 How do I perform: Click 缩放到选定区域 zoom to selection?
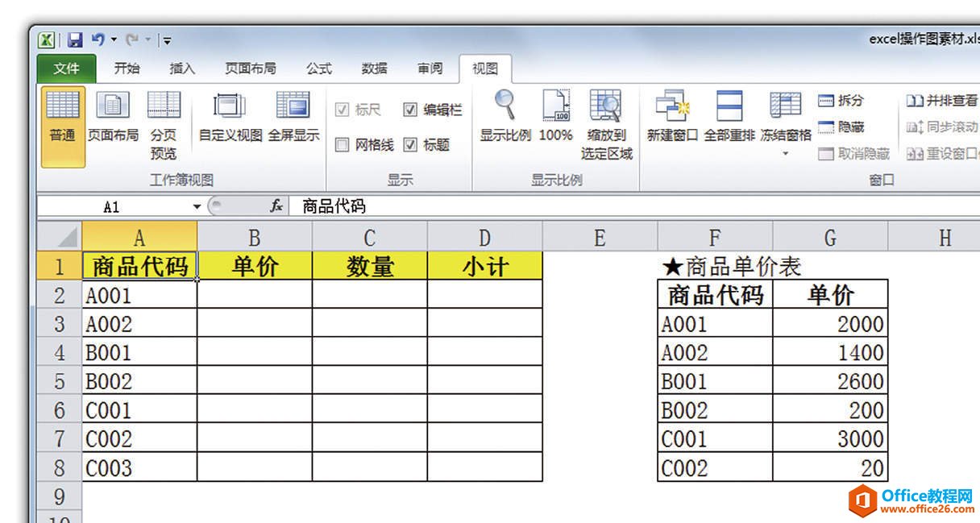coord(606,107)
